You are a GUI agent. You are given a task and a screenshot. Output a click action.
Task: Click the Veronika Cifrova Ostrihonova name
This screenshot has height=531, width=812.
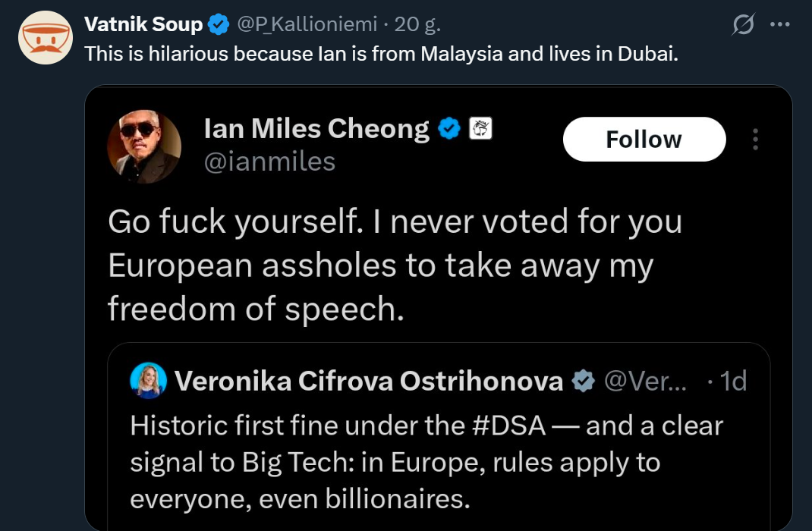pyautogui.click(x=369, y=381)
